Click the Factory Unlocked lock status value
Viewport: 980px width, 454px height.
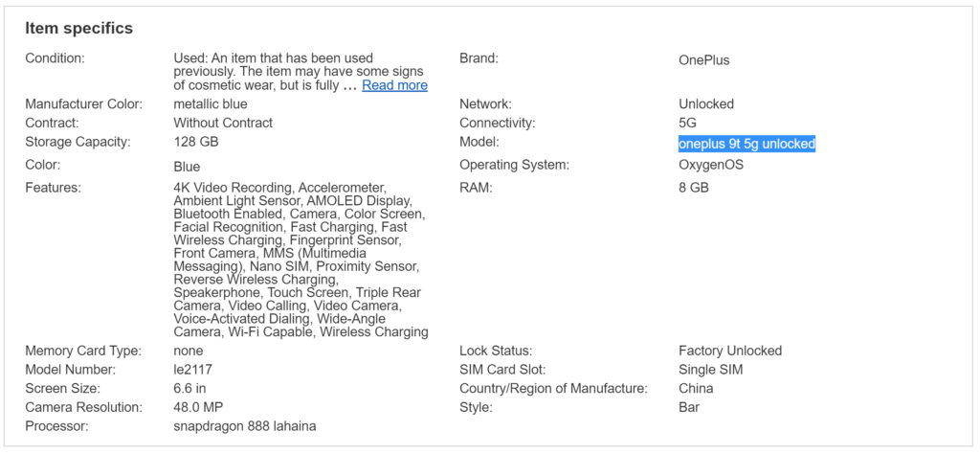click(729, 351)
